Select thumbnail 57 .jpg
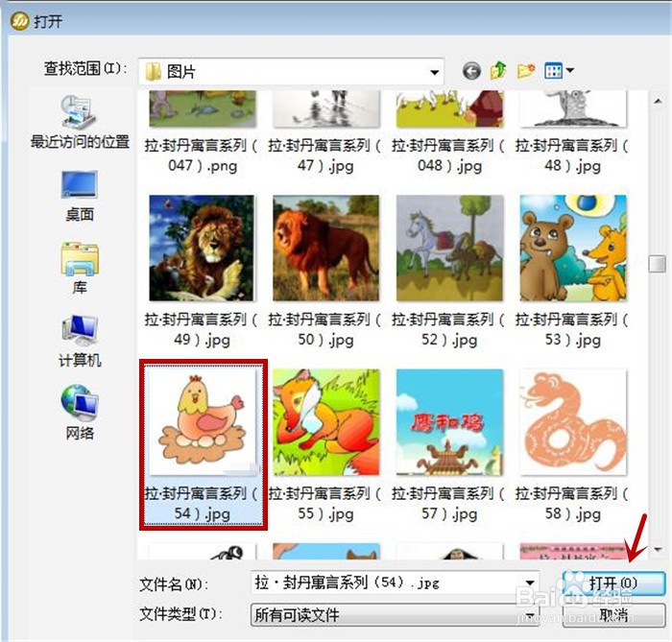The image size is (672, 642). 449,422
